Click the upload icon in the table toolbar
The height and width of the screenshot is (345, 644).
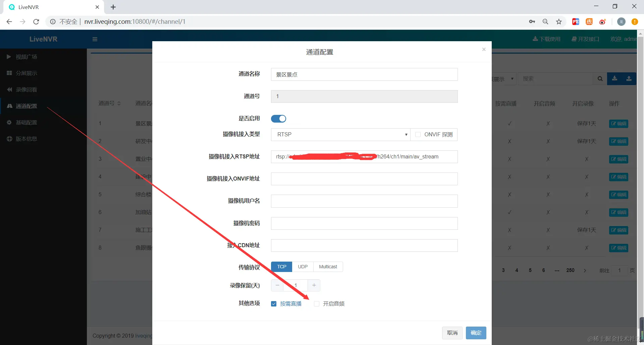pyautogui.click(x=629, y=78)
